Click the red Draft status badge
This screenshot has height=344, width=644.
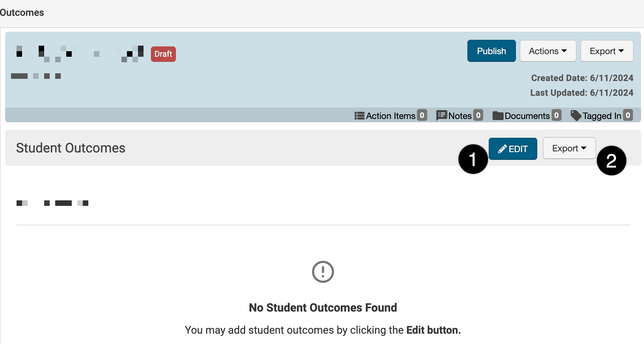163,54
